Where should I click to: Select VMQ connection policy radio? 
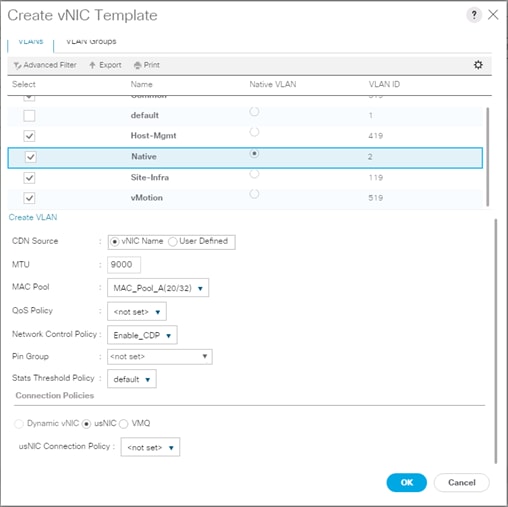pyautogui.click(x=124, y=424)
